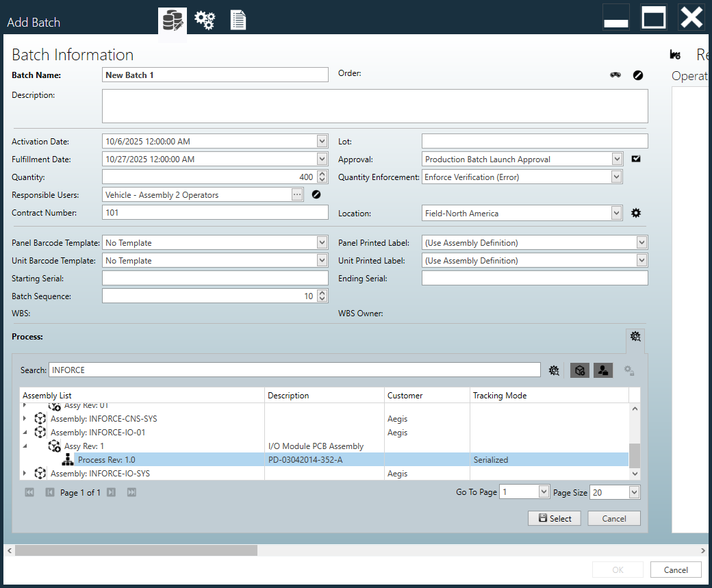The width and height of the screenshot is (712, 588).
Task: Open the database view in the top toolbar
Action: coord(172,20)
